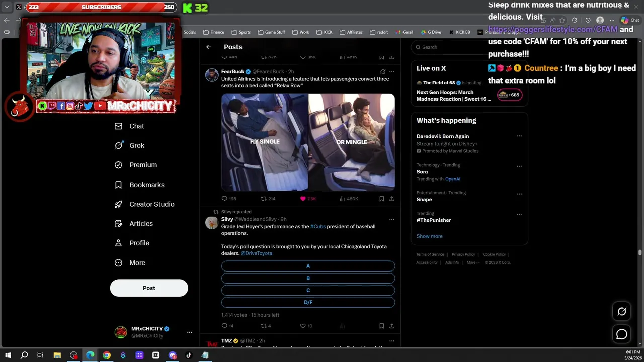Click the X search field

pyautogui.click(x=449, y=47)
